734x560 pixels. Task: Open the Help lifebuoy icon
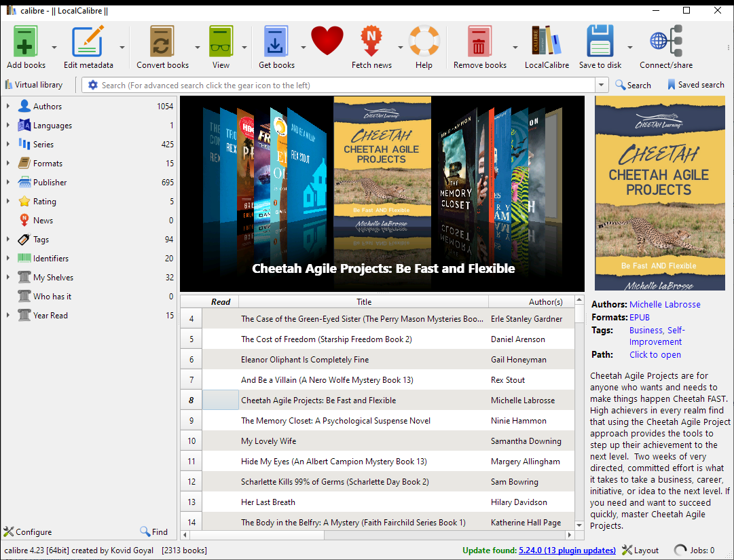(x=424, y=41)
